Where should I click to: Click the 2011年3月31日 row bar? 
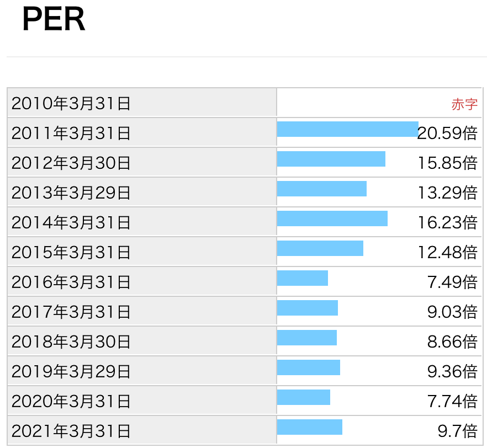347,129
